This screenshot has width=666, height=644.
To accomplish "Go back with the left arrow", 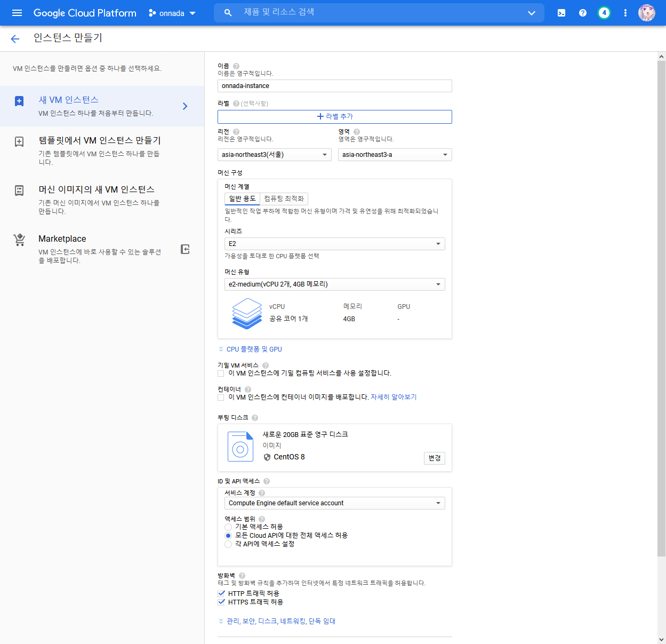I will pos(15,38).
